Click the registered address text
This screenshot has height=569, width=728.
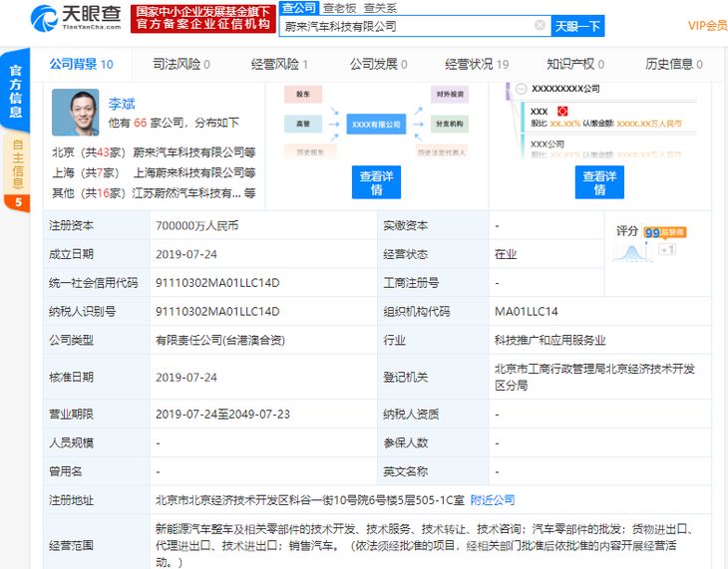pos(310,500)
